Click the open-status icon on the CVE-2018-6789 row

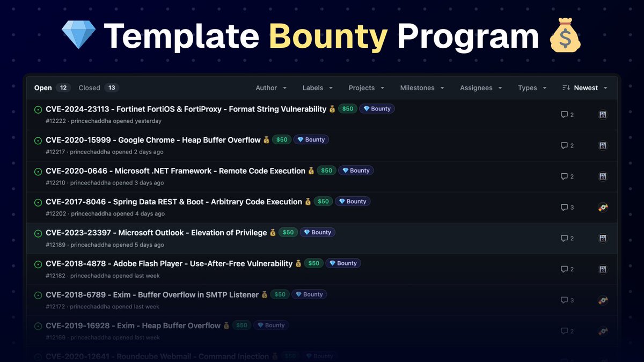(38, 295)
